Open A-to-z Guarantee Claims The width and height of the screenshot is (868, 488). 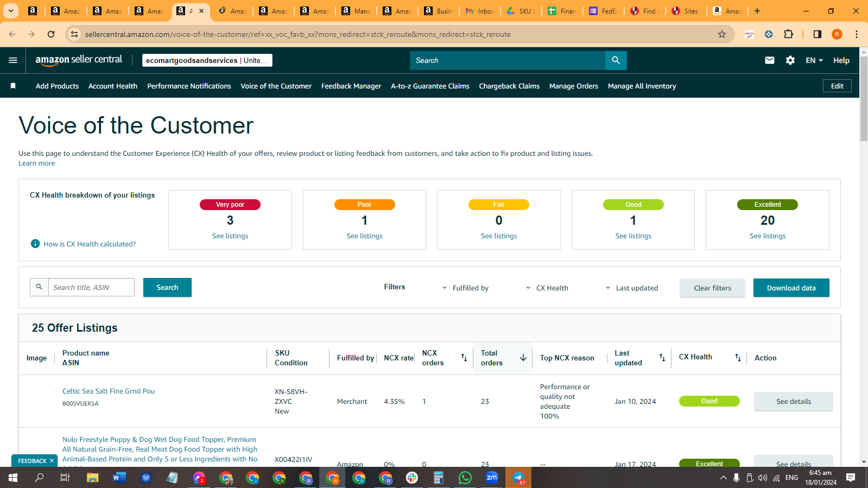click(430, 86)
